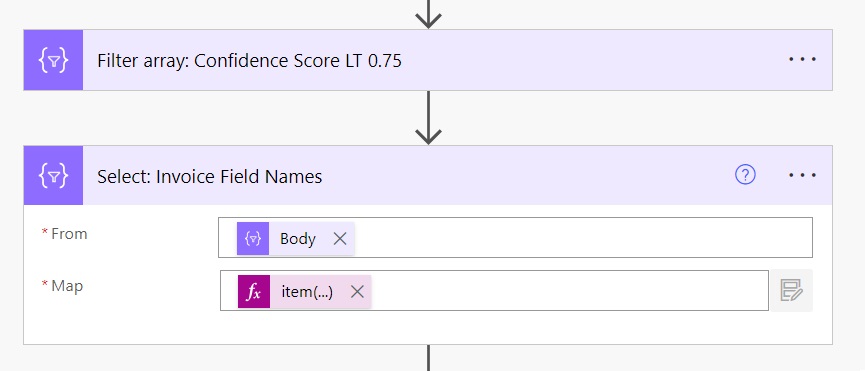Click the Body token's purple icon
Image resolution: width=865 pixels, height=371 pixels.
point(253,239)
